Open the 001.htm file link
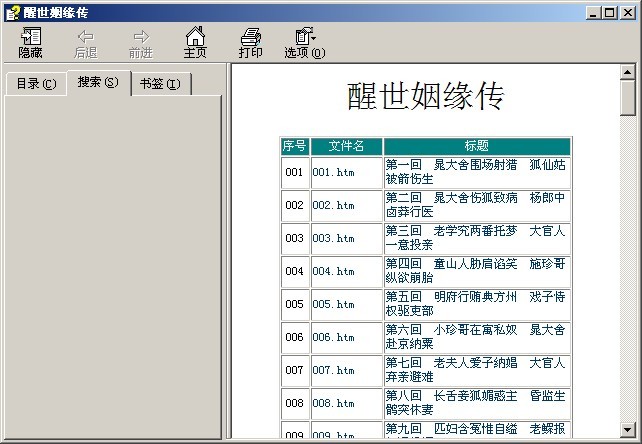Screen dimensions: 642x444 pyautogui.click(x=333, y=172)
